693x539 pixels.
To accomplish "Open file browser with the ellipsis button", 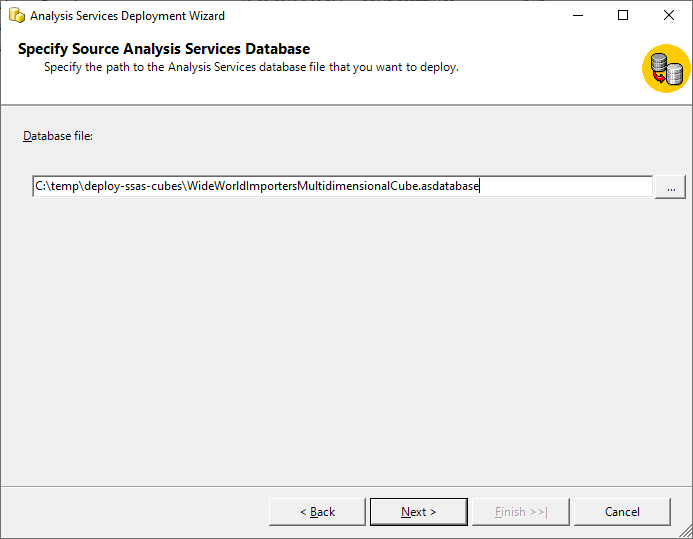I will [x=670, y=187].
